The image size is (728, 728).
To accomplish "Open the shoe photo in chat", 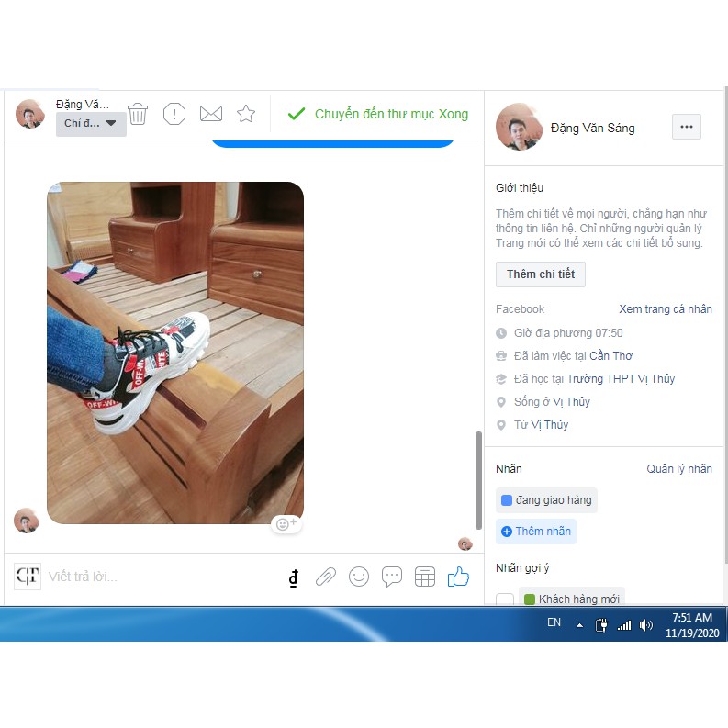I will coord(175,353).
